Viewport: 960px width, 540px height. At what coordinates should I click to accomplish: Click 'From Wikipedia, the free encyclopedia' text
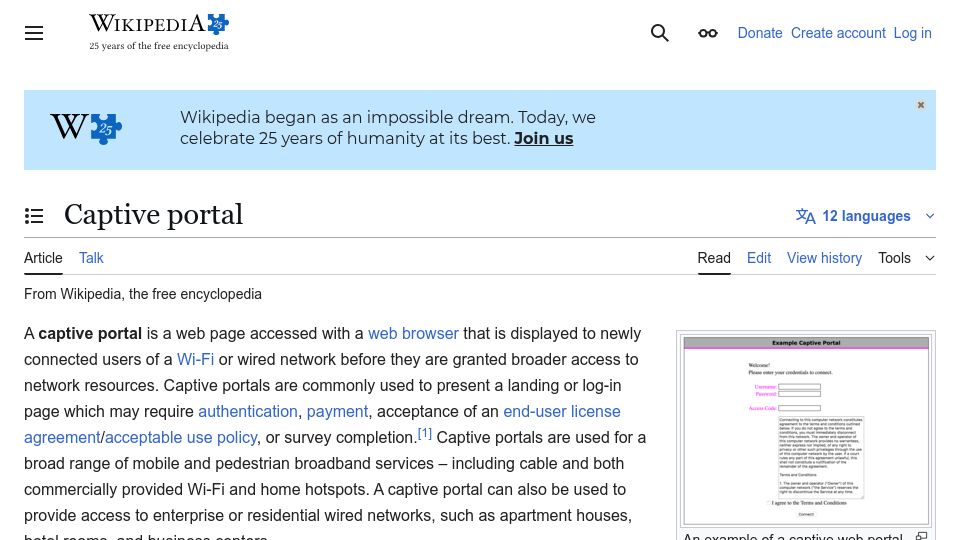pos(143,294)
